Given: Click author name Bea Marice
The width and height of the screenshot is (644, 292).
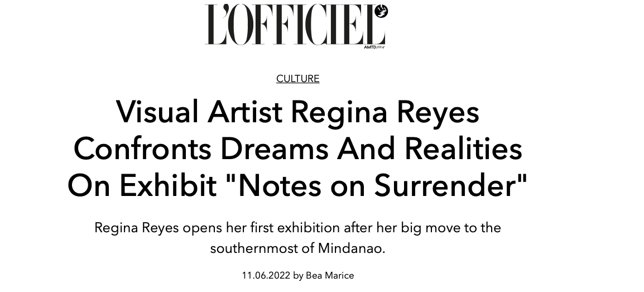Looking at the screenshot, I should tap(330, 275).
